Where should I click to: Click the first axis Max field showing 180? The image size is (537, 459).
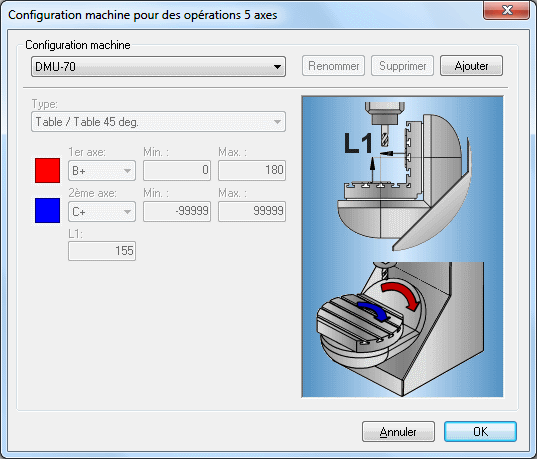[x=252, y=170]
